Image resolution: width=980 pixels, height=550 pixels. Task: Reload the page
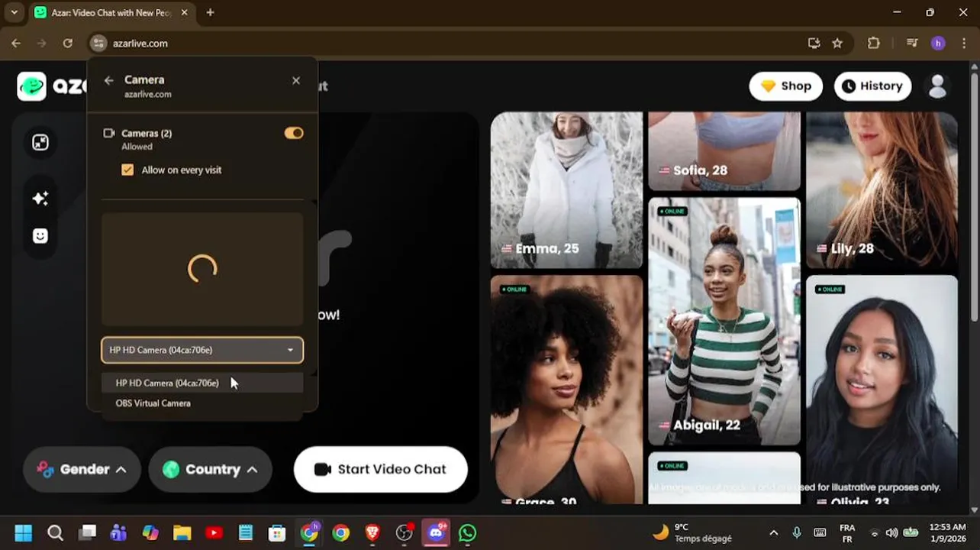click(67, 44)
